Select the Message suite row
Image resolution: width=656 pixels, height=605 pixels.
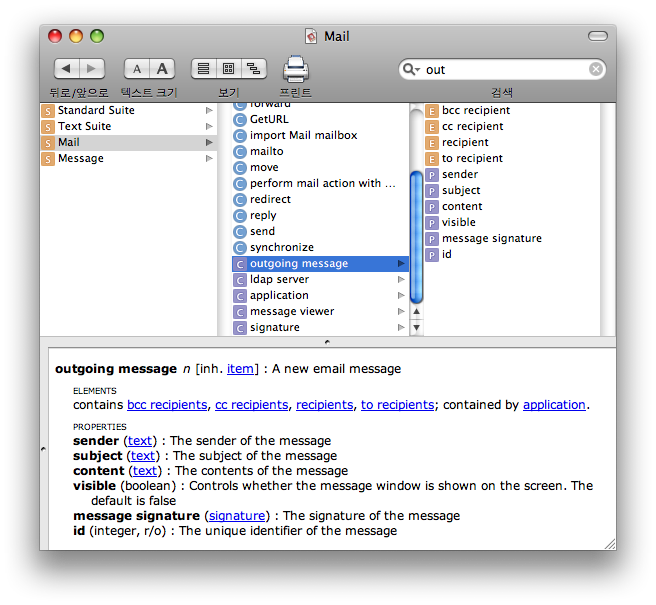[x=128, y=159]
